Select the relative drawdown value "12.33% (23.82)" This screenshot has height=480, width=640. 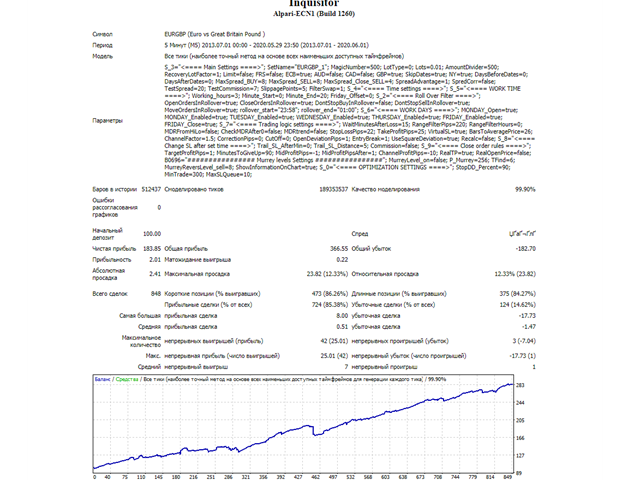click(x=515, y=274)
